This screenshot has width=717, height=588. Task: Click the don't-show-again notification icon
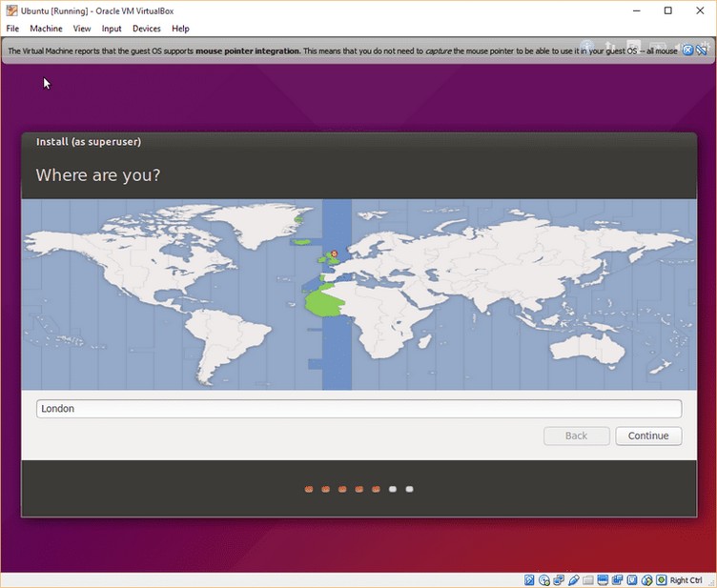point(701,51)
